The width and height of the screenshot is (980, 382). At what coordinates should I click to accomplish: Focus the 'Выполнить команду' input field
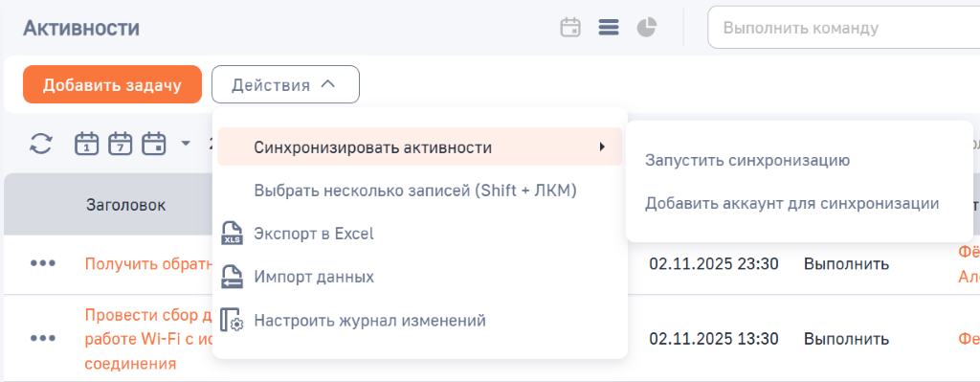(844, 28)
